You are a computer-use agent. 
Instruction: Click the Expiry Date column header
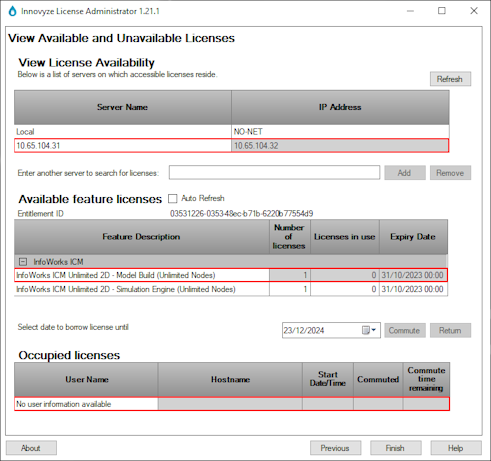click(x=413, y=237)
